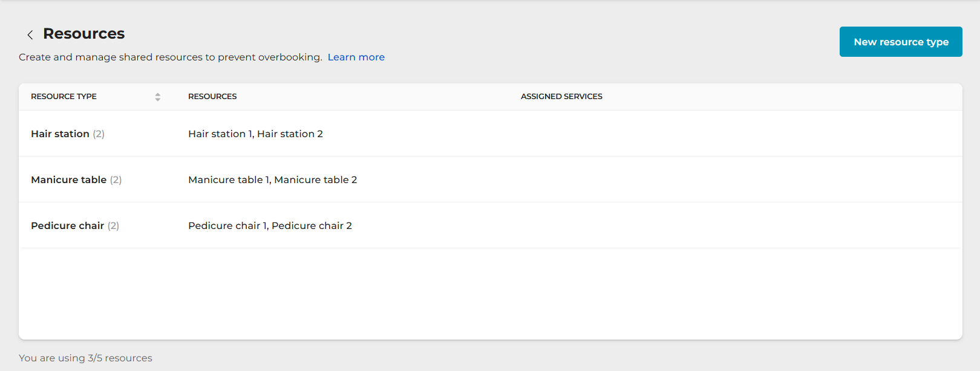Select the Pedicure chair resource type
This screenshot has height=371, width=980.
coord(67,225)
